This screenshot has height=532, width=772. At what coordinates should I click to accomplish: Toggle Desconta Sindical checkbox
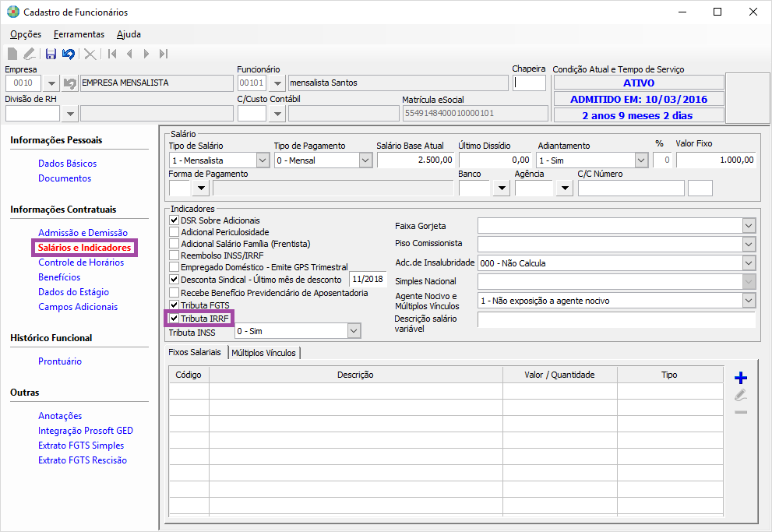(x=174, y=279)
